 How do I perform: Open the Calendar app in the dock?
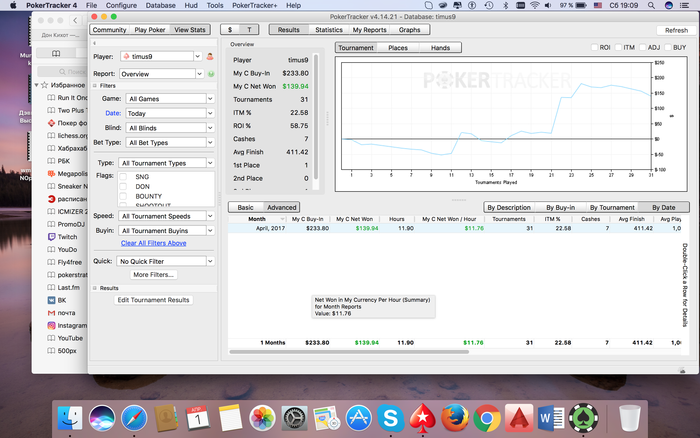[x=198, y=418]
